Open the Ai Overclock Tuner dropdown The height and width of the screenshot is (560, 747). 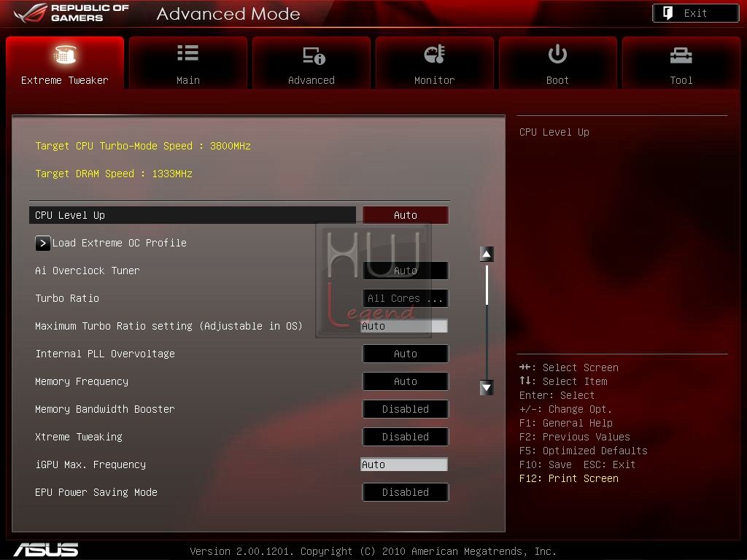(x=406, y=271)
